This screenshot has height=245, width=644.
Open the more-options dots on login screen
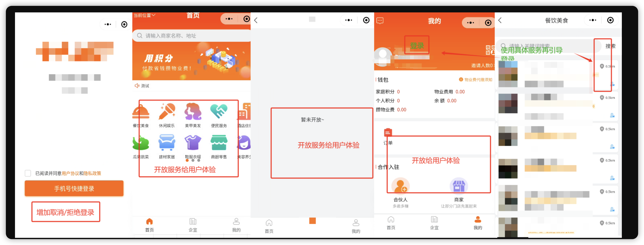click(x=108, y=24)
